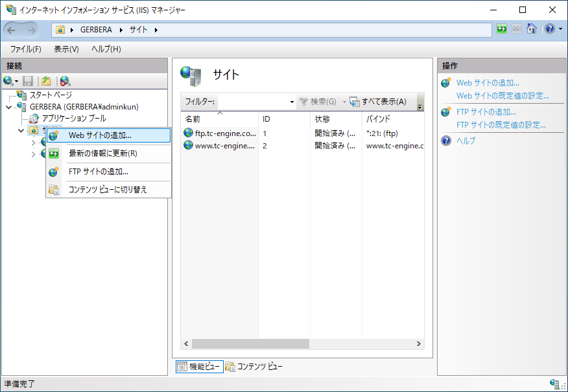Viewport: 568px width, 392px height.
Task: Choose Web サイトの追加... from context menu
Action: coord(108,135)
